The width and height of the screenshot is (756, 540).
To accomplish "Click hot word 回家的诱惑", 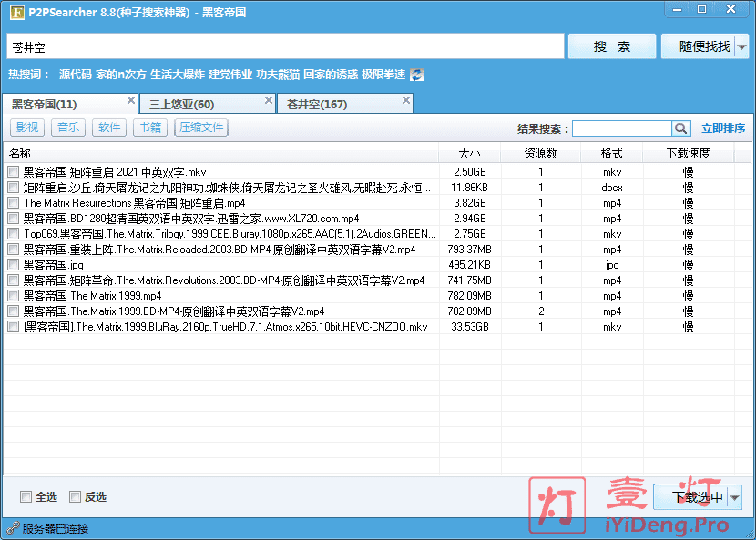I will coord(331,75).
